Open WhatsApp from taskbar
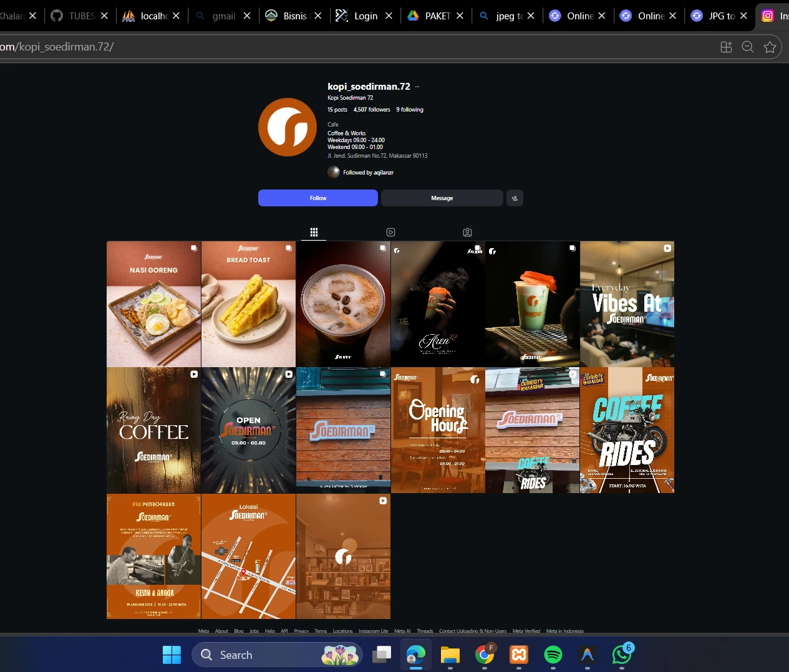Image resolution: width=789 pixels, height=672 pixels. tap(622, 655)
